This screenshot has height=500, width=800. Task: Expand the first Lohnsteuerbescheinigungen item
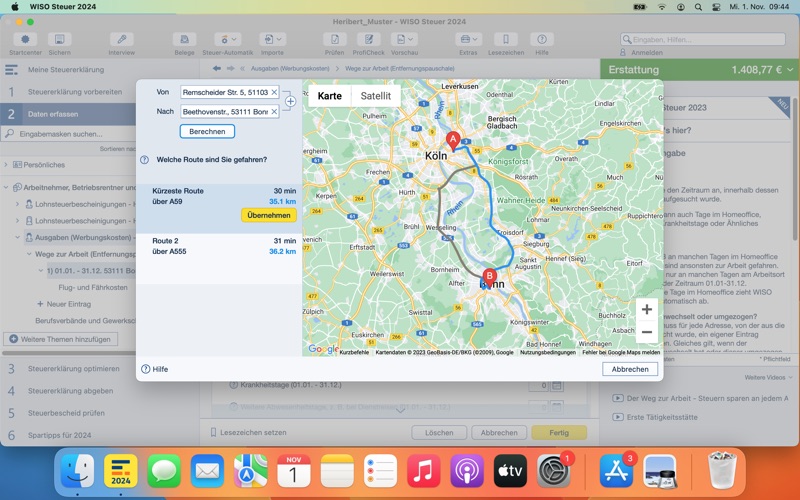click(17, 204)
